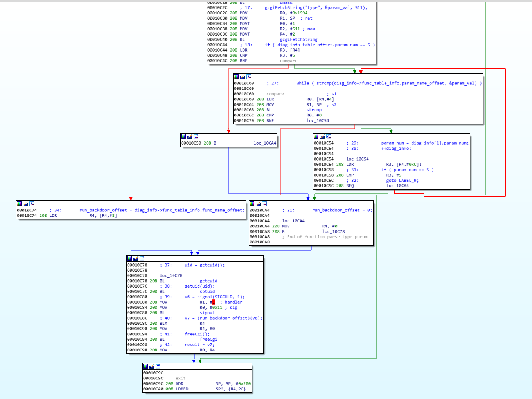Click color icon on strcmp while-loop node
Viewport: 532px width, 399px height.
[x=236, y=77]
